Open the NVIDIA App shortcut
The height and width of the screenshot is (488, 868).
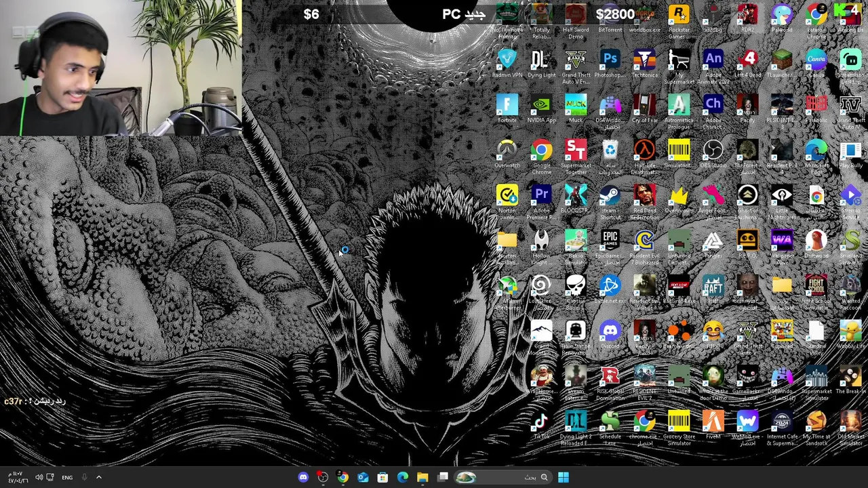click(541, 109)
